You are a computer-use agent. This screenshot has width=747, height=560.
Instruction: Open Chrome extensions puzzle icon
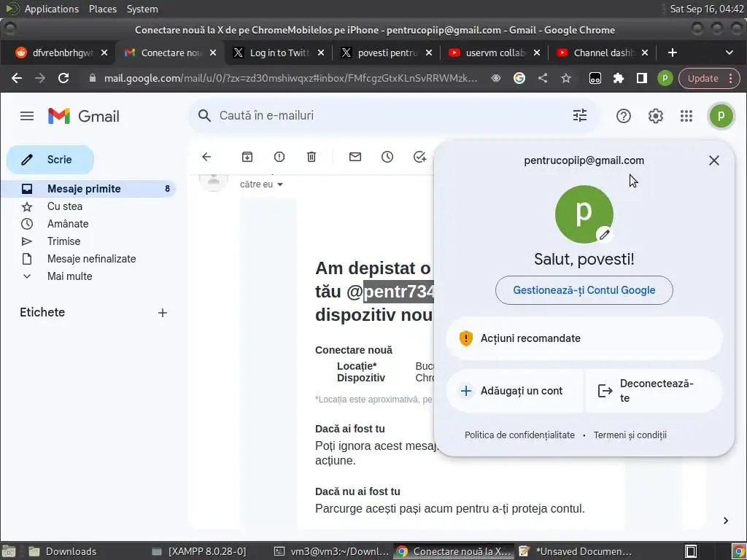[x=619, y=78]
